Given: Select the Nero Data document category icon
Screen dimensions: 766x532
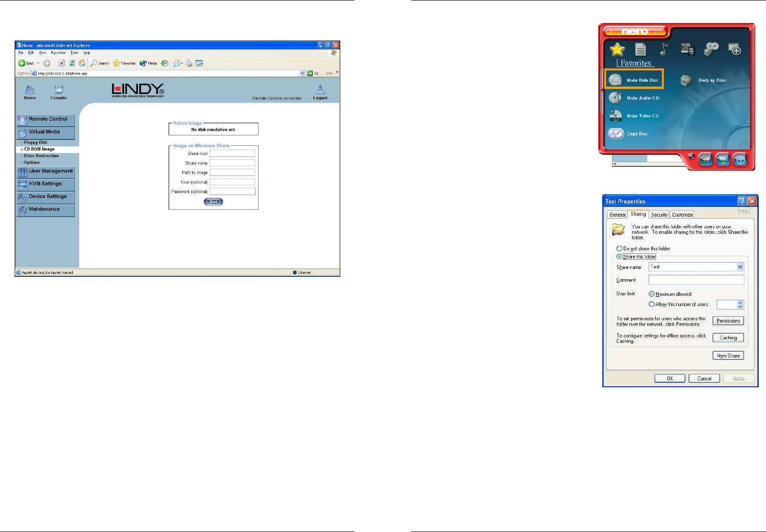Looking at the screenshot, I should [x=640, y=49].
